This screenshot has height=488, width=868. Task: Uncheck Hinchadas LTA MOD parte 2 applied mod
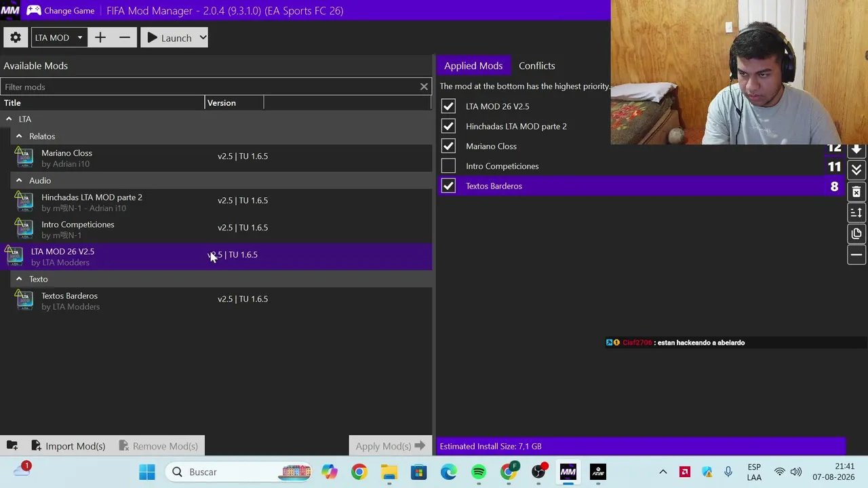(x=448, y=126)
